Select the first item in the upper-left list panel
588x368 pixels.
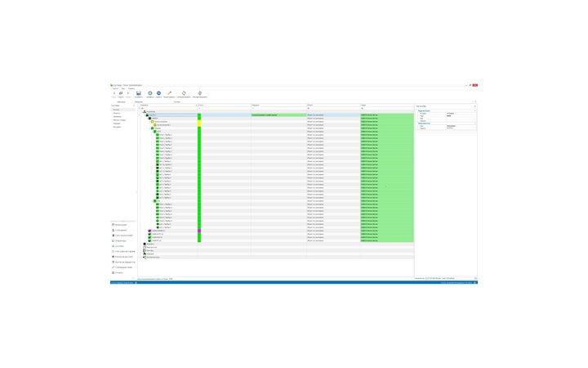click(116, 110)
